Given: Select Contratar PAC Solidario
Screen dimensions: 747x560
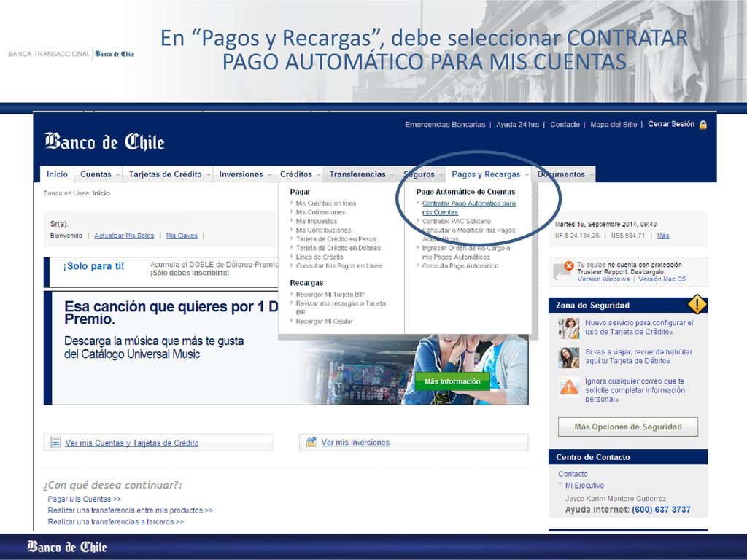Looking at the screenshot, I should point(457,221).
